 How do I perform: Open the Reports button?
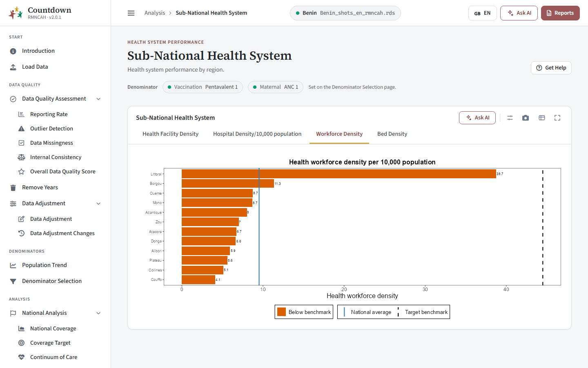coord(560,13)
